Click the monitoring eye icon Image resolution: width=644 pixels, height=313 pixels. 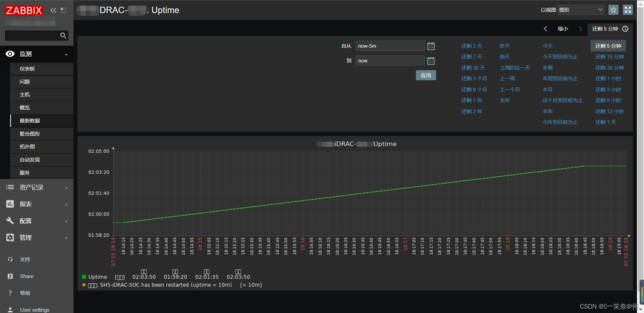pyautogui.click(x=10, y=54)
